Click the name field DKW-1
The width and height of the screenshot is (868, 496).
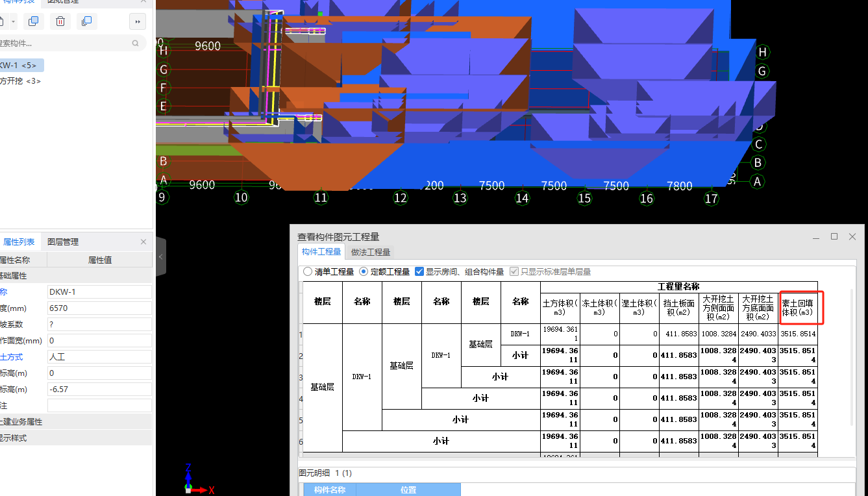[x=99, y=292]
